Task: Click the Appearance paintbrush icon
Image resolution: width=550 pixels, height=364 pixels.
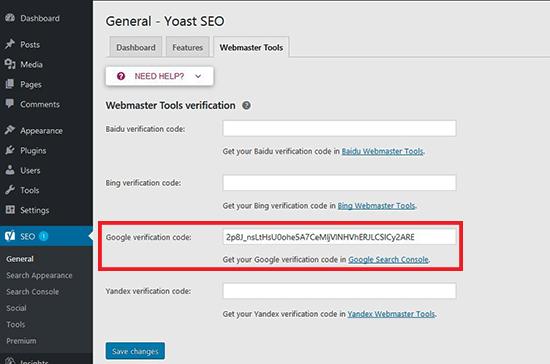Action: pos(10,130)
